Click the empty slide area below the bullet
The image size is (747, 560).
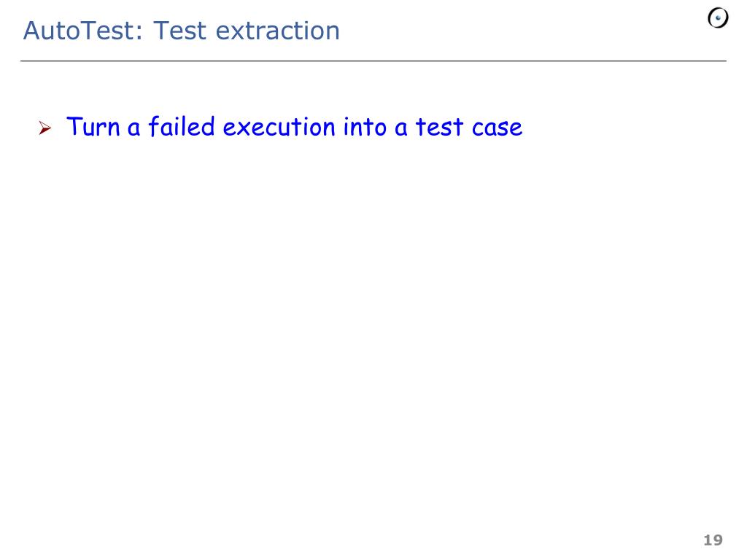click(x=373, y=333)
